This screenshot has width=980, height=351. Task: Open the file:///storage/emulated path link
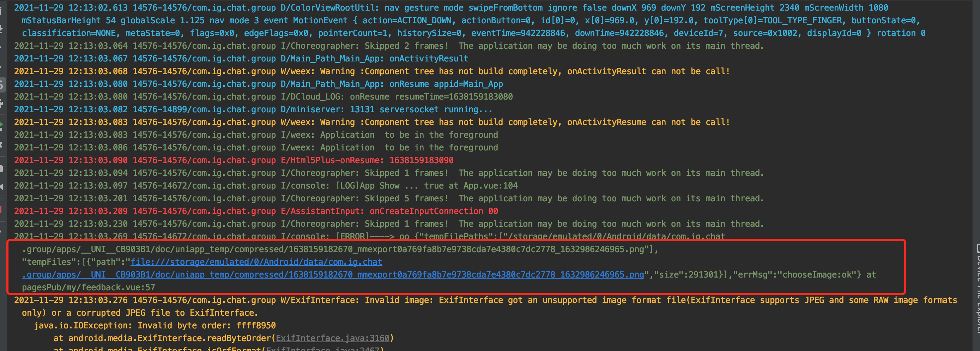click(256, 262)
